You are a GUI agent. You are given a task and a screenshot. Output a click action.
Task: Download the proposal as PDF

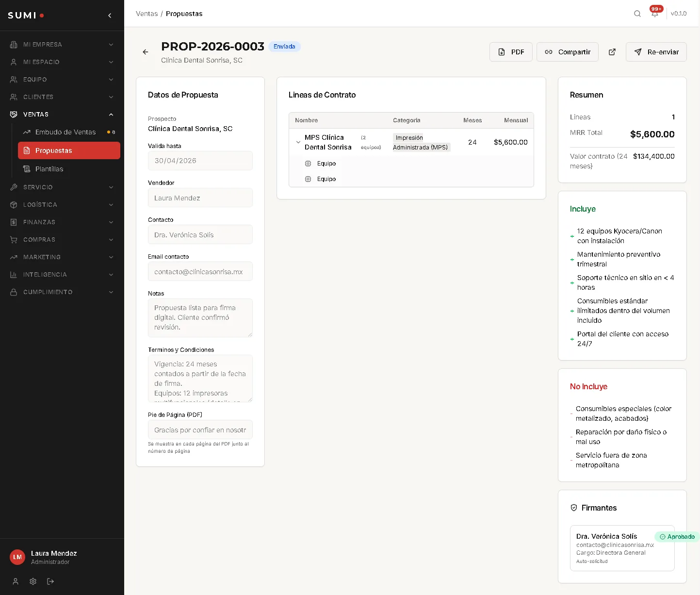point(511,52)
